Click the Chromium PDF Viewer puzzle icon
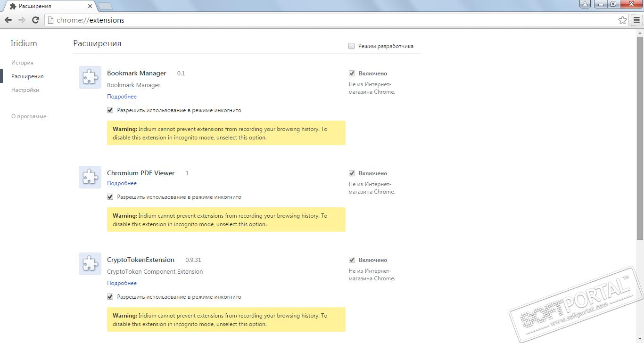The image size is (644, 343). pos(90,177)
